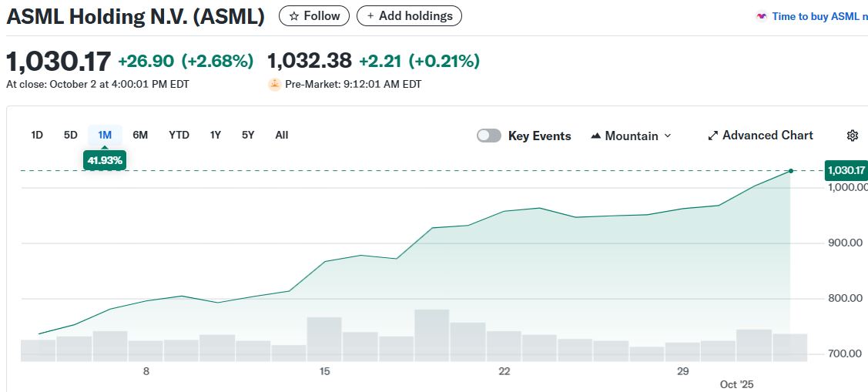Click the pink promo icon beside Time to buy

coord(762,16)
